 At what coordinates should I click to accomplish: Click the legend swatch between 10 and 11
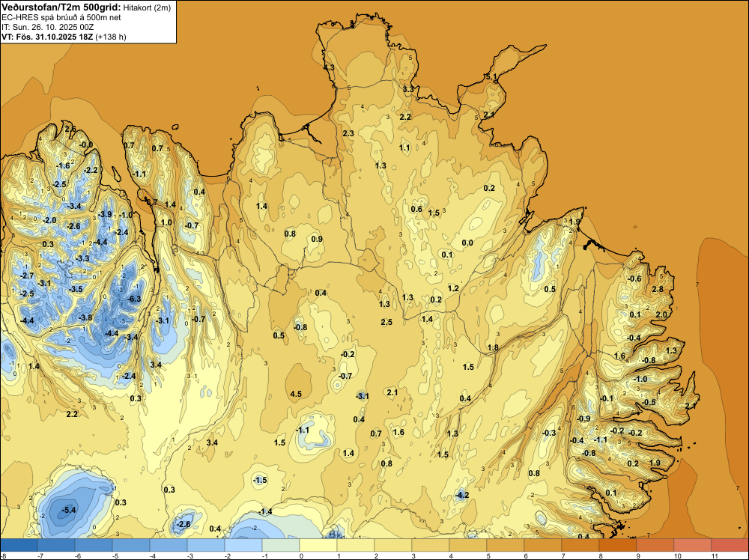click(693, 545)
